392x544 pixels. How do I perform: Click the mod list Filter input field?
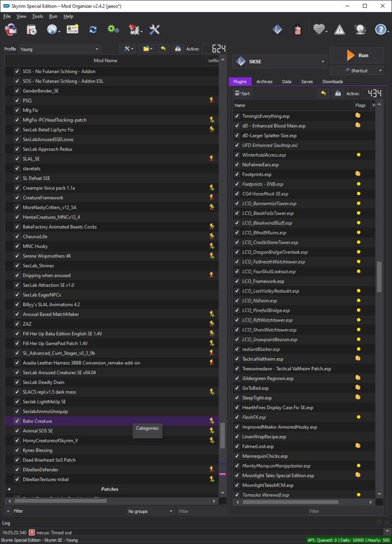click(202, 511)
